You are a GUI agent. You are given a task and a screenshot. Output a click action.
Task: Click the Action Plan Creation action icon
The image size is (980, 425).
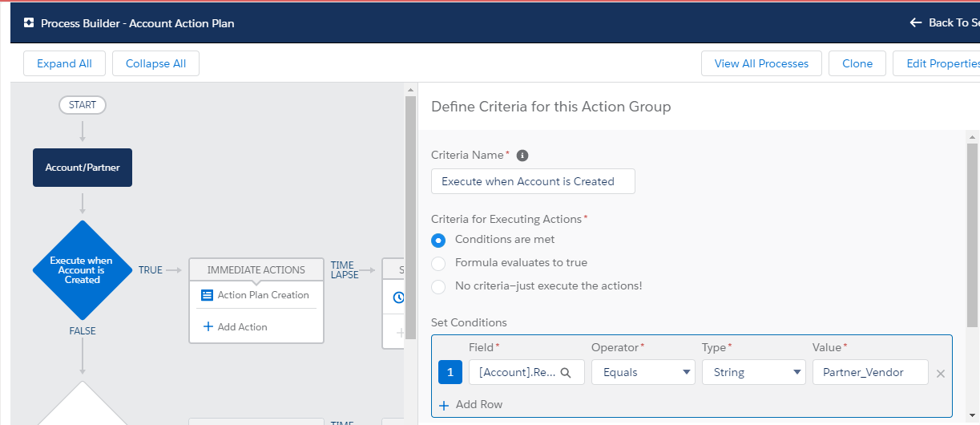click(205, 295)
